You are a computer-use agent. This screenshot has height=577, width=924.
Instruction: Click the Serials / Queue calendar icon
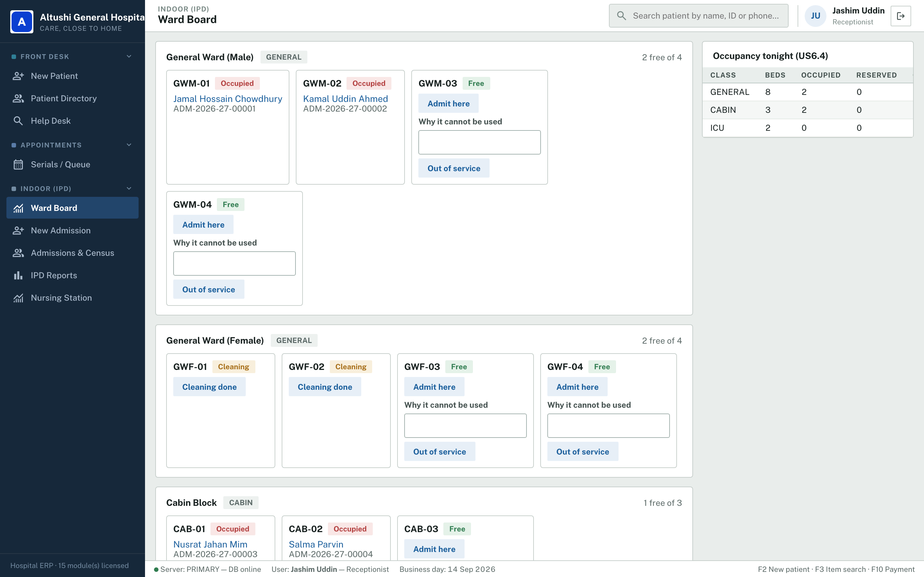(18, 164)
